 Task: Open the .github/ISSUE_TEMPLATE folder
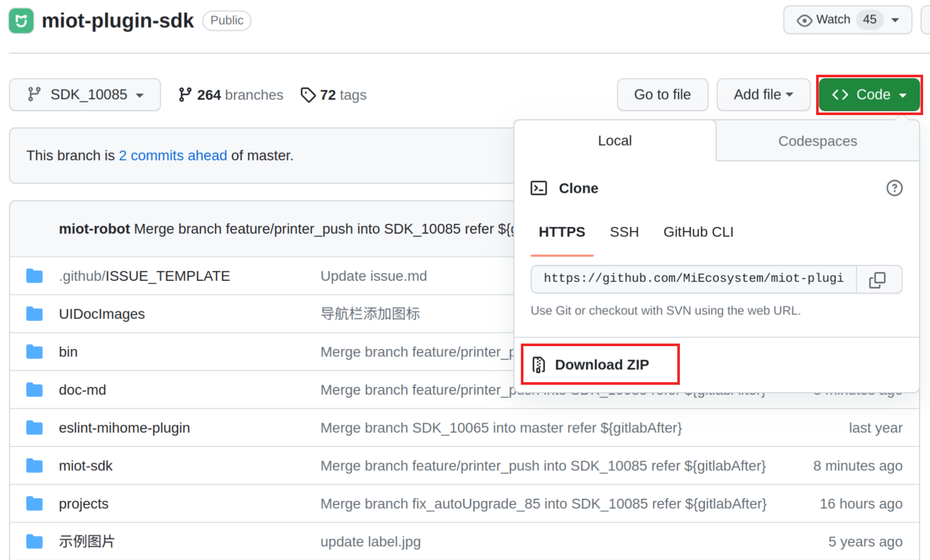pos(144,276)
